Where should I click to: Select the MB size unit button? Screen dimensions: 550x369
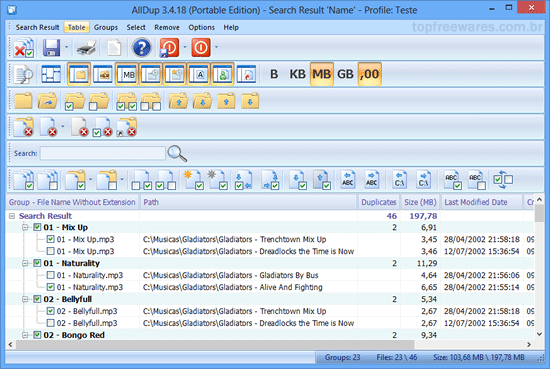pos(321,74)
